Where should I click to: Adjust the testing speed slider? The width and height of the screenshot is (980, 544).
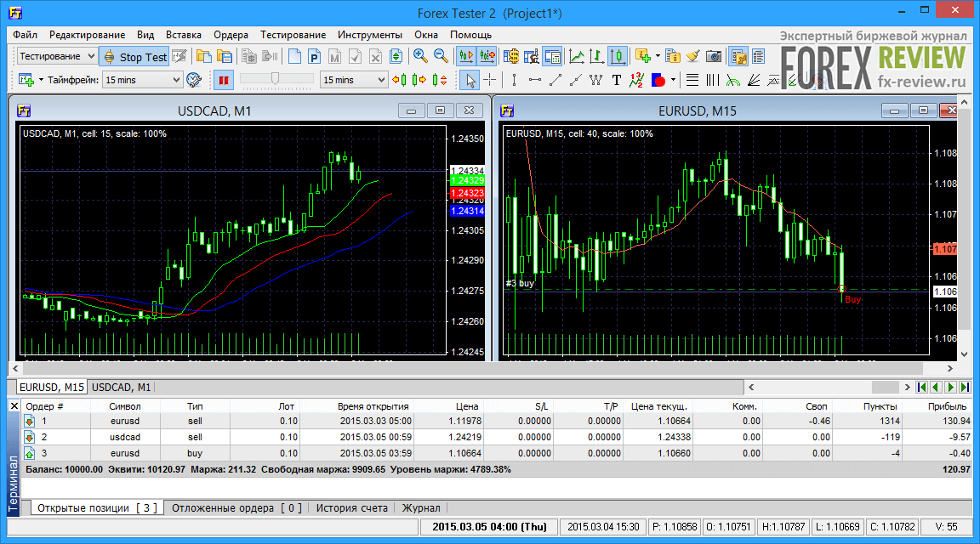coord(276,79)
